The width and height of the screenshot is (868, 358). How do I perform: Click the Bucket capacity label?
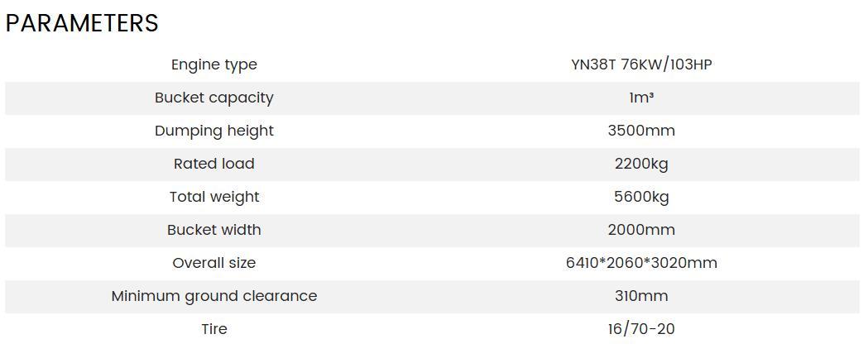tap(213, 98)
